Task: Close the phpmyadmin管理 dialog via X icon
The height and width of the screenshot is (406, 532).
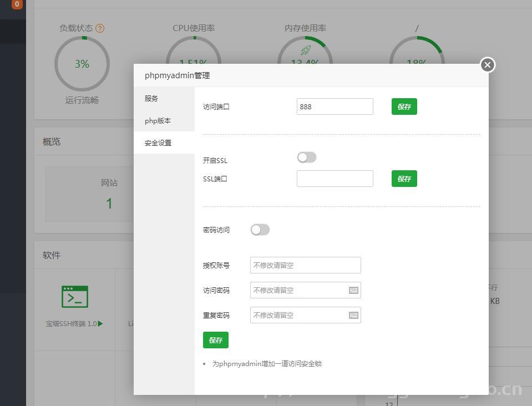Action: click(487, 65)
